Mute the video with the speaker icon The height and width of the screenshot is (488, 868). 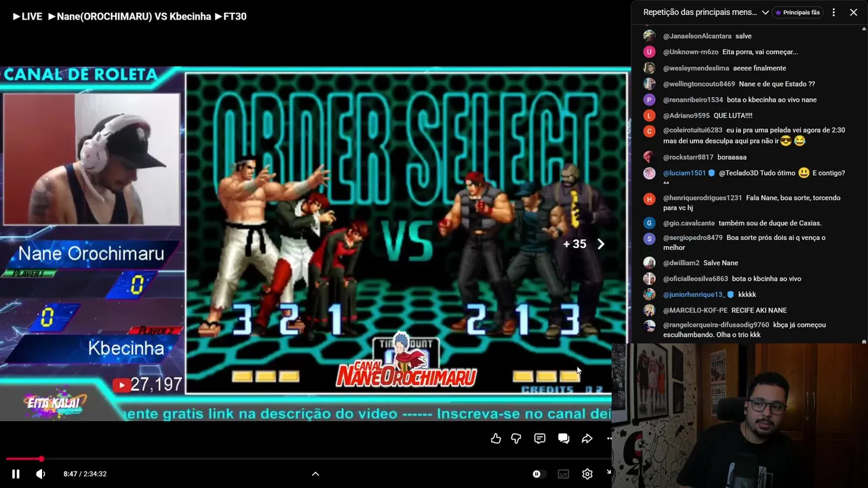41,474
